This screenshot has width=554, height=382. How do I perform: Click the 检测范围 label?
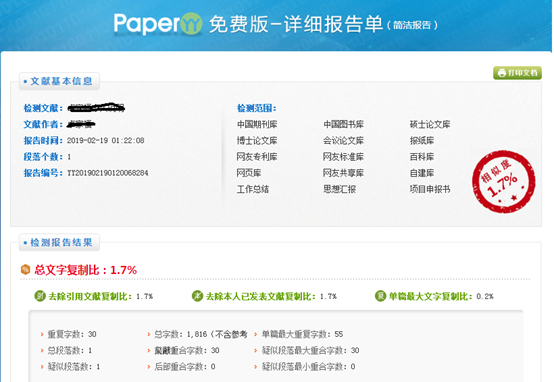(257, 108)
